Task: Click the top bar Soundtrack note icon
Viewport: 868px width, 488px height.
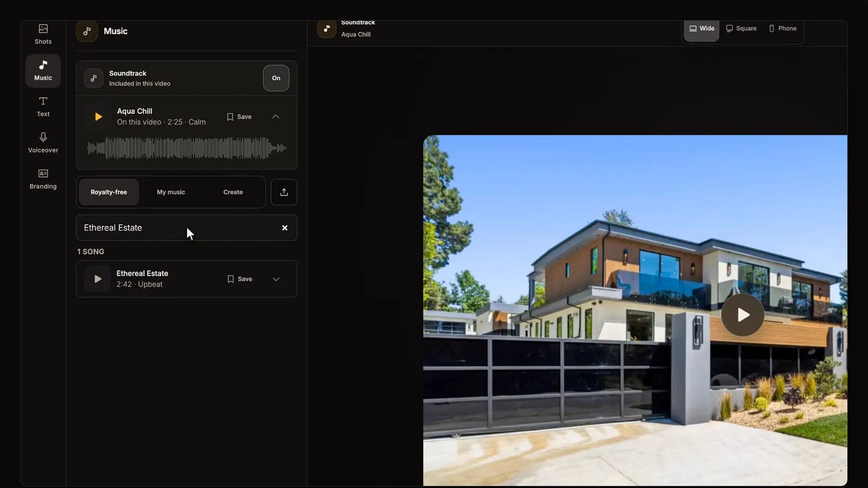Action: click(x=327, y=29)
